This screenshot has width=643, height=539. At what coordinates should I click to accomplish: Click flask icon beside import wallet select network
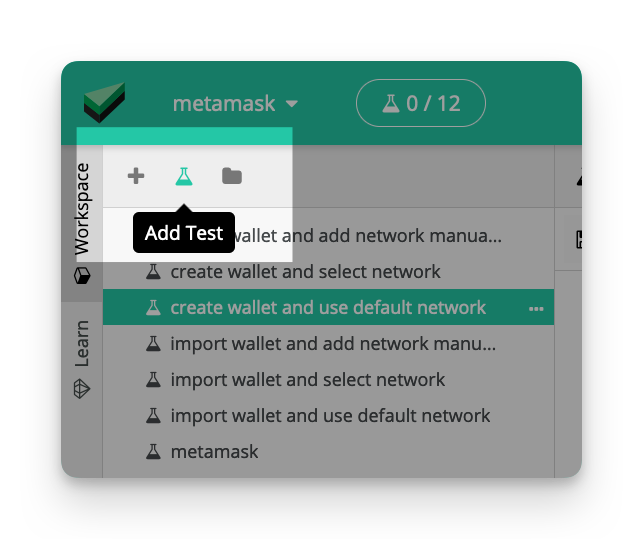(x=153, y=379)
